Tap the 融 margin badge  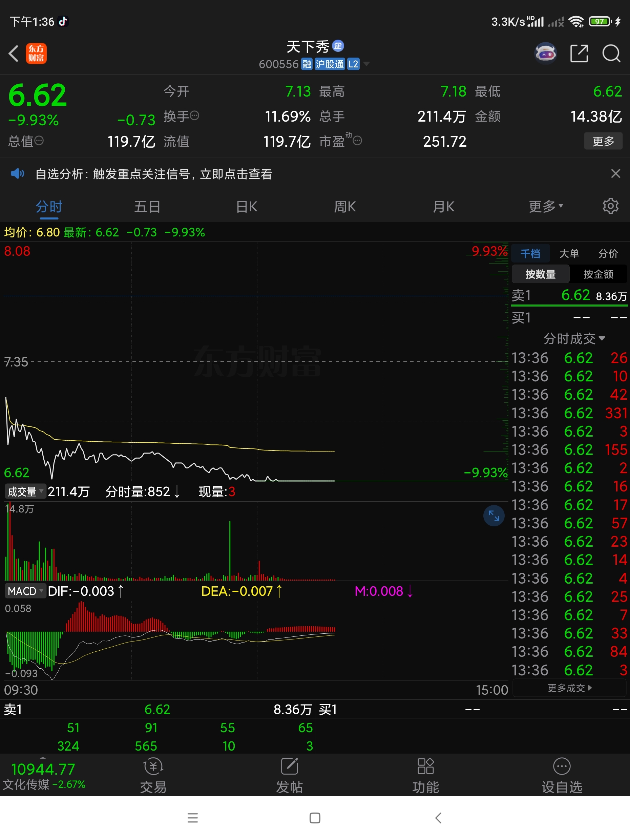point(307,64)
